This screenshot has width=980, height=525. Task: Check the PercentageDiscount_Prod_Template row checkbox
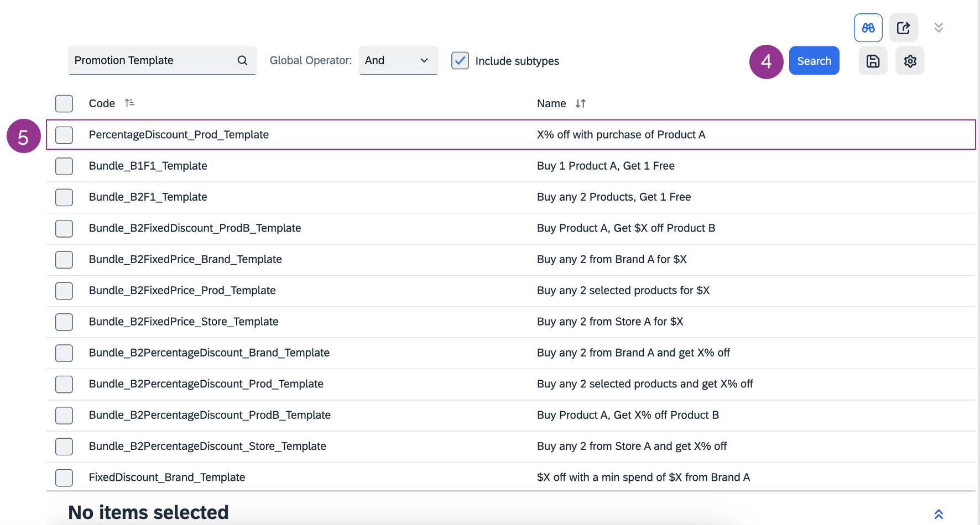pos(64,135)
